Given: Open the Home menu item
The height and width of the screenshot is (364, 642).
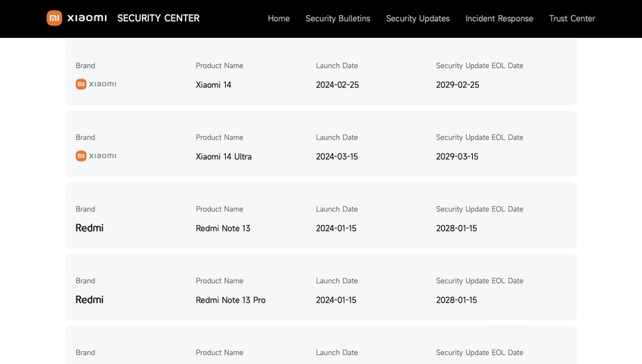Looking at the screenshot, I should pyautogui.click(x=279, y=19).
